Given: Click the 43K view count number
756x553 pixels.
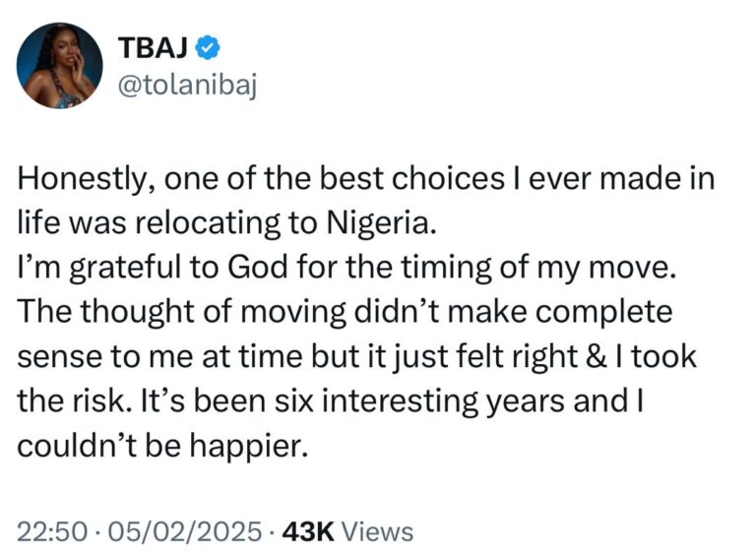Looking at the screenshot, I should point(309,531).
